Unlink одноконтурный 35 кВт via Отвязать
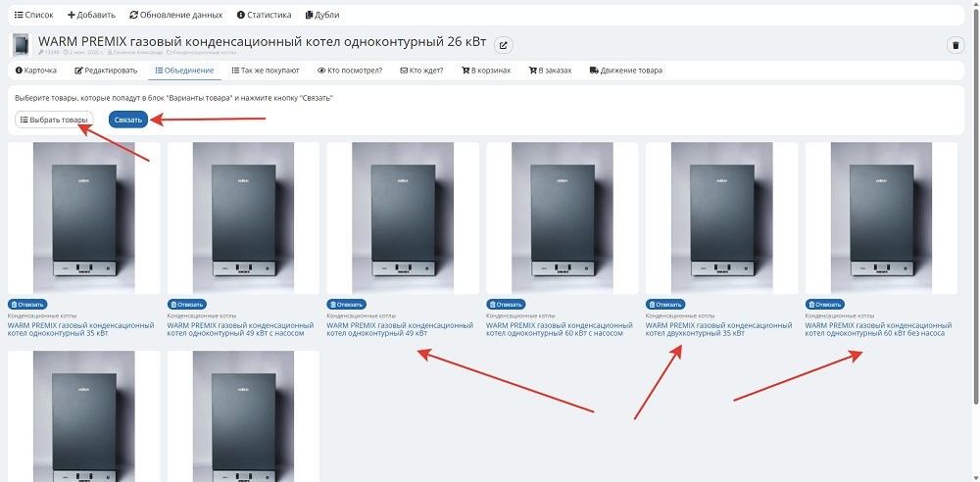980x482 pixels. click(x=26, y=305)
